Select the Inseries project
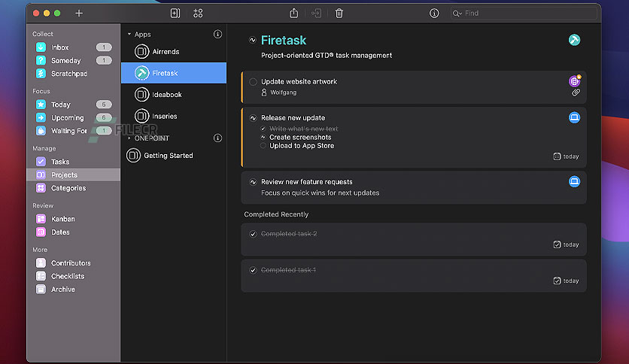Image resolution: width=629 pixels, height=364 pixels. [174, 117]
